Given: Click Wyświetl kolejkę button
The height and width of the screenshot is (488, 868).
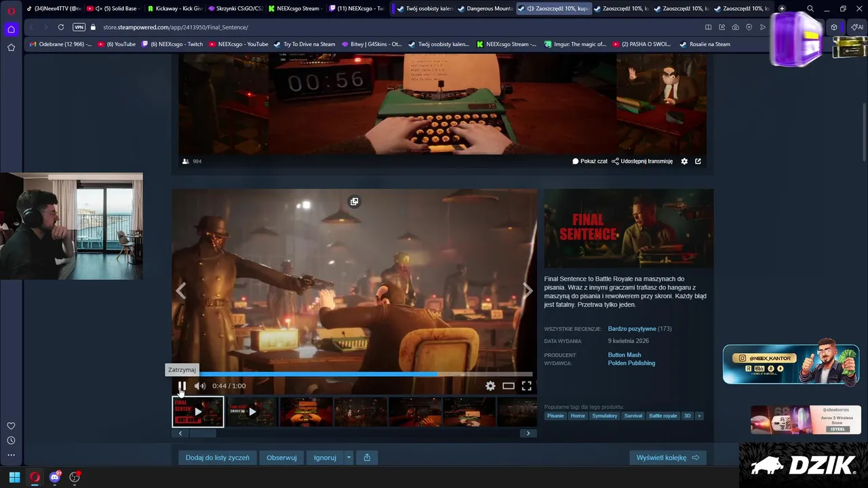Looking at the screenshot, I should tap(668, 457).
